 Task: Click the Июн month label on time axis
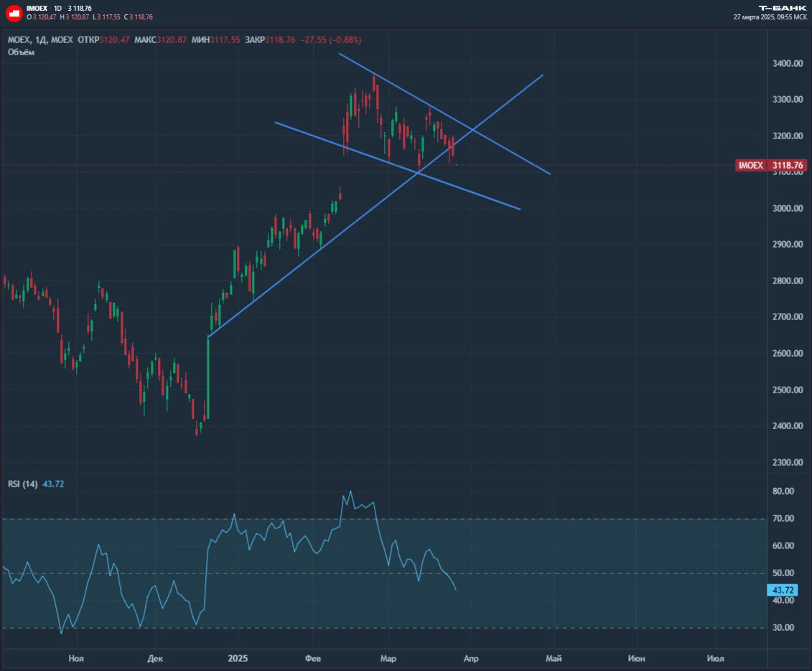click(x=636, y=659)
